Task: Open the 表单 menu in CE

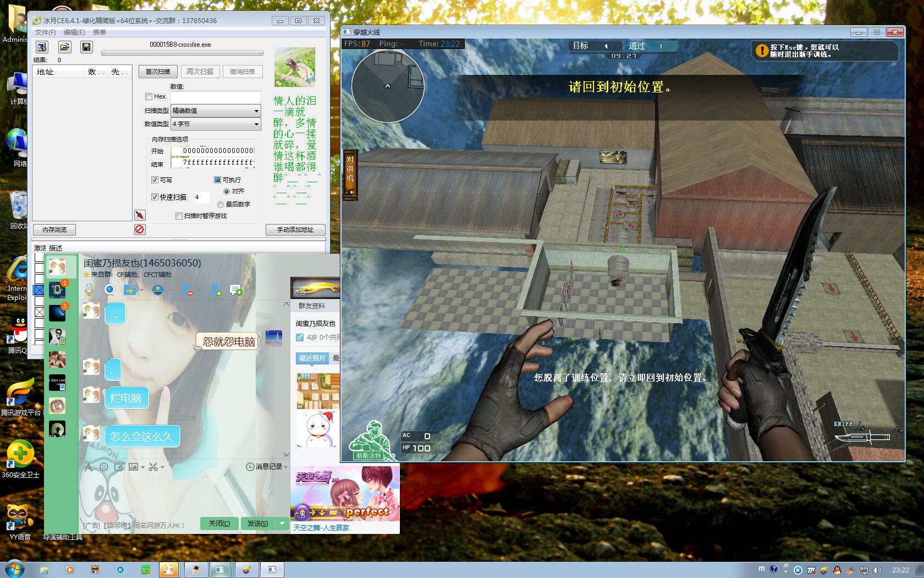Action: coord(100,32)
